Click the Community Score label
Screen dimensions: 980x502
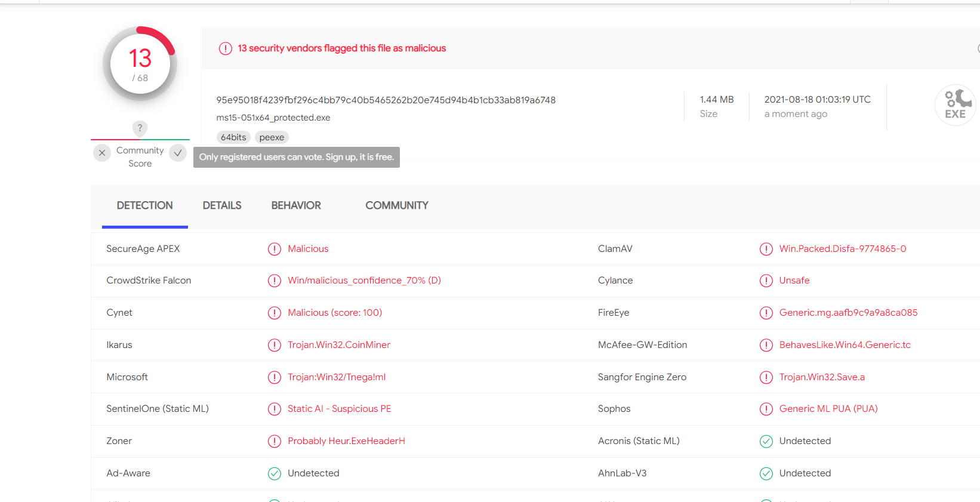[x=140, y=157]
